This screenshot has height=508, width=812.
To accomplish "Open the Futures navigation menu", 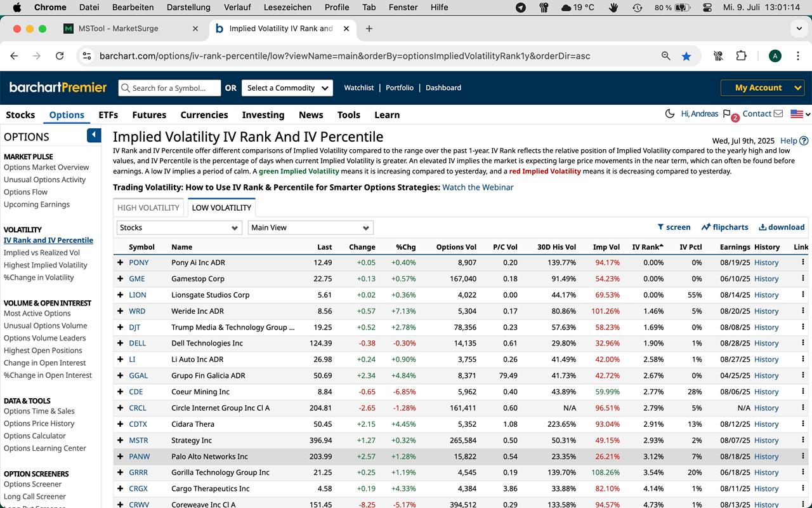I will [149, 115].
